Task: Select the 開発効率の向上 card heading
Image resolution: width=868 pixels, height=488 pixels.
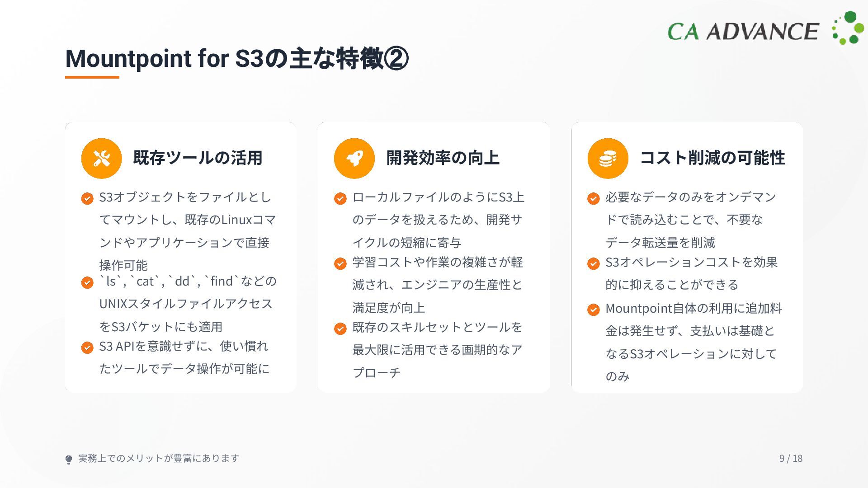Action: (x=443, y=158)
